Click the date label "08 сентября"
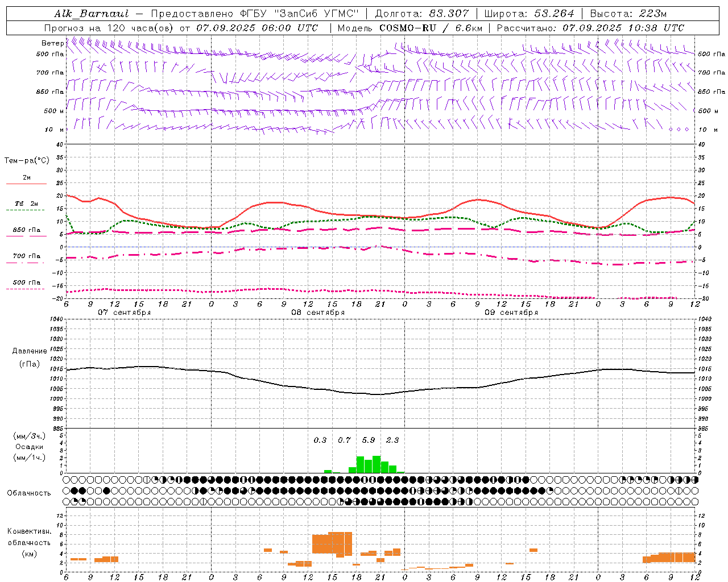 point(318,313)
